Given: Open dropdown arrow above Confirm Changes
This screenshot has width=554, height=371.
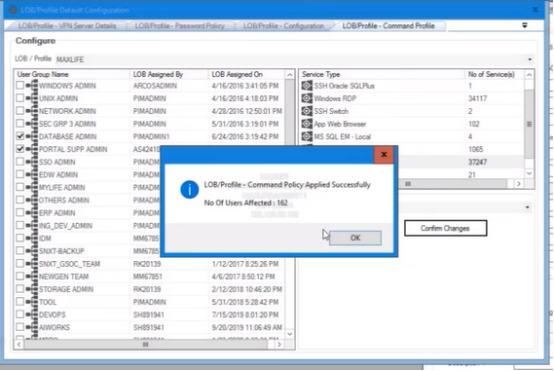Looking at the screenshot, I should [x=527, y=207].
